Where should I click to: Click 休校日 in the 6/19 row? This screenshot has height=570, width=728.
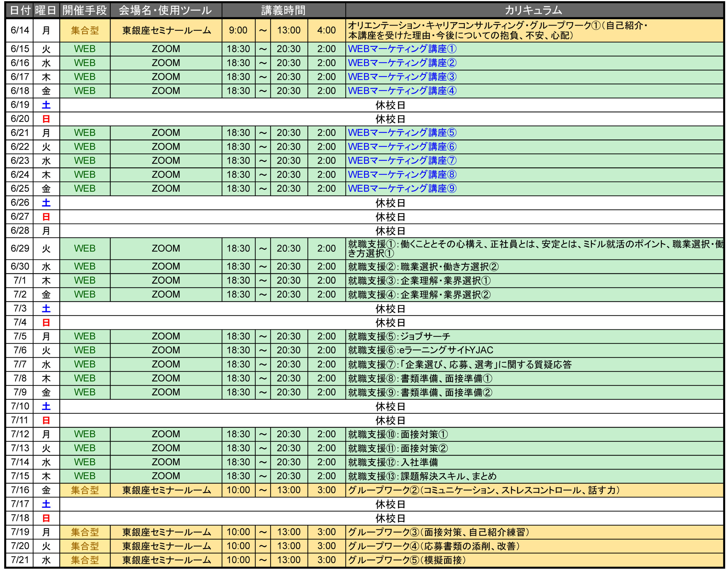[x=390, y=105]
